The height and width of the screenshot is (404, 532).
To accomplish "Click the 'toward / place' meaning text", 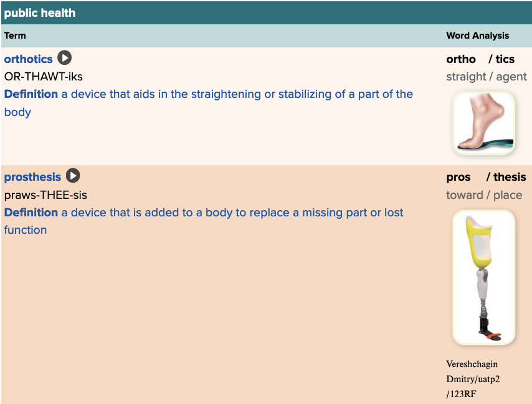I will pyautogui.click(x=484, y=195).
